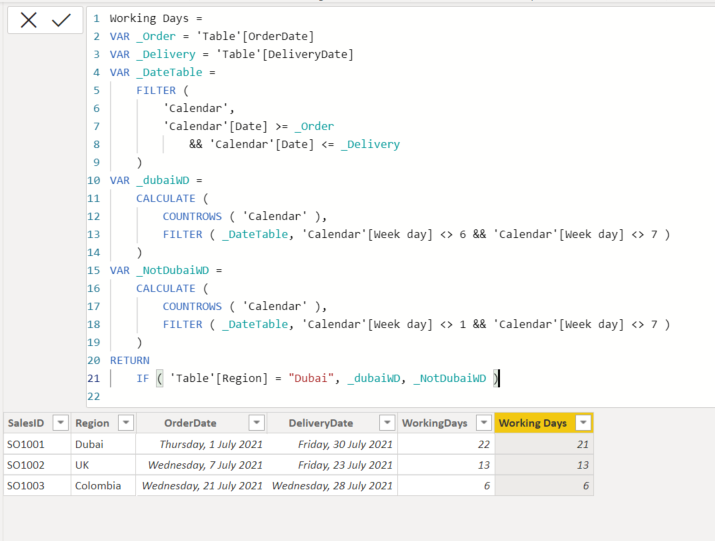This screenshot has height=541, width=715.
Task: Click the Working Days value 21
Action: (544, 444)
